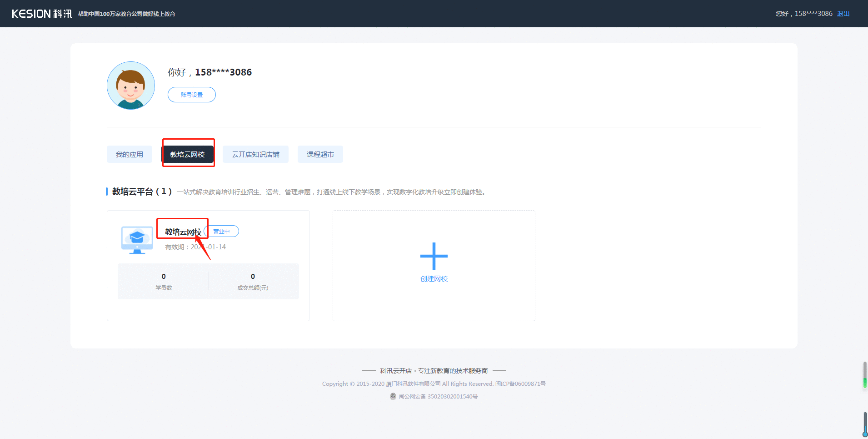The width and height of the screenshot is (868, 439).
Task: Switch to 我的应用 tab
Action: tap(130, 154)
